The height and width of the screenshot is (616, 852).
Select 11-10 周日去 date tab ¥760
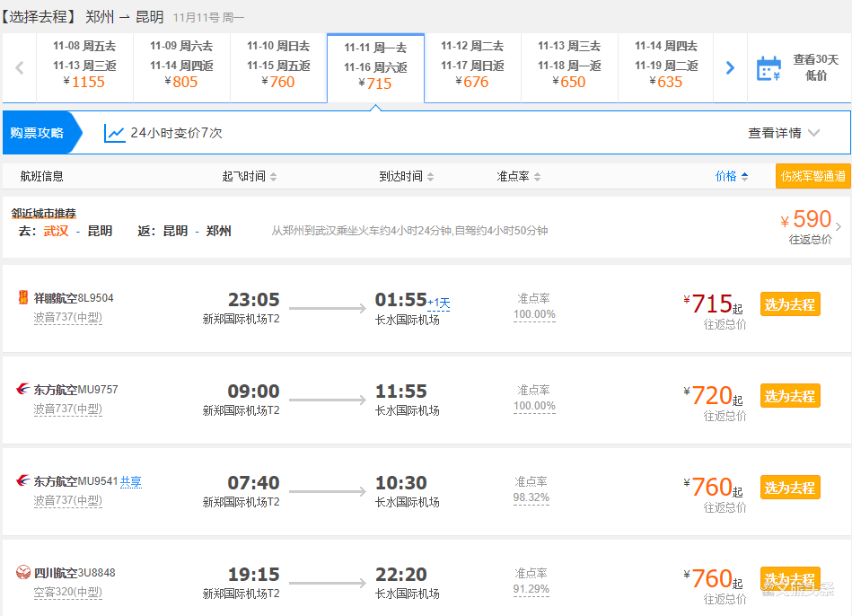click(278, 68)
